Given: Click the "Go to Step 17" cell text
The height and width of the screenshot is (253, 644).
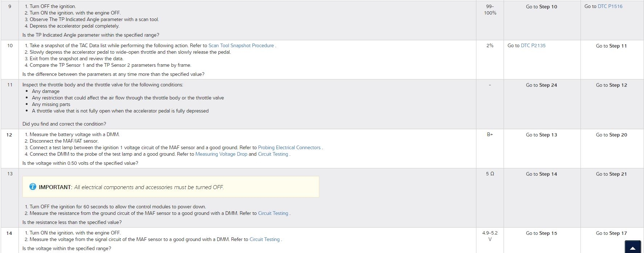Looking at the screenshot, I should 611,233.
